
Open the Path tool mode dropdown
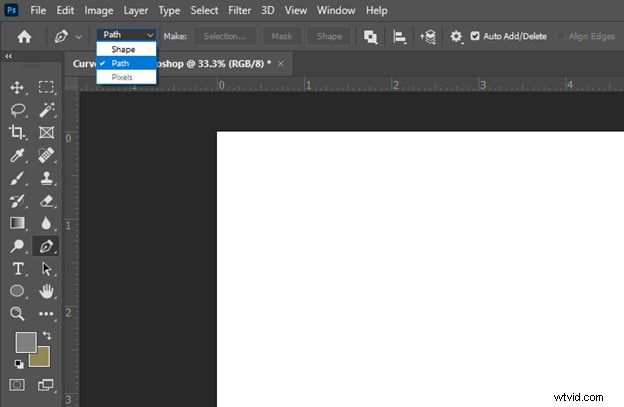point(127,35)
